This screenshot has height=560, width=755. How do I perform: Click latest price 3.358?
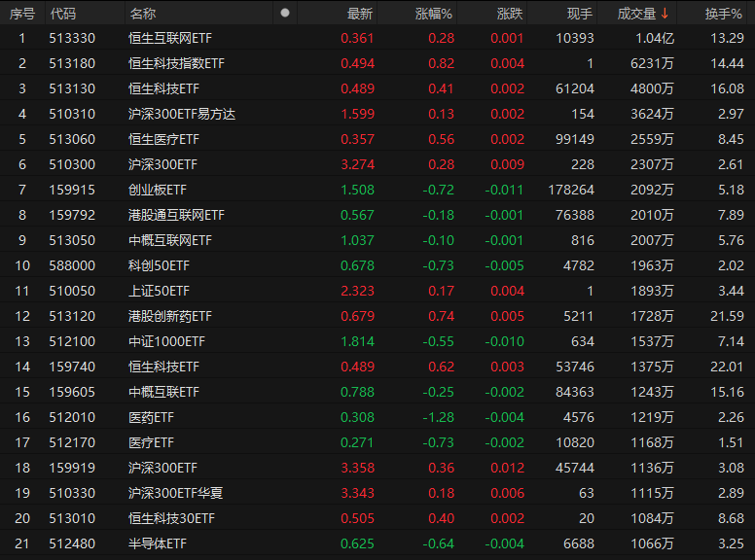(x=357, y=468)
